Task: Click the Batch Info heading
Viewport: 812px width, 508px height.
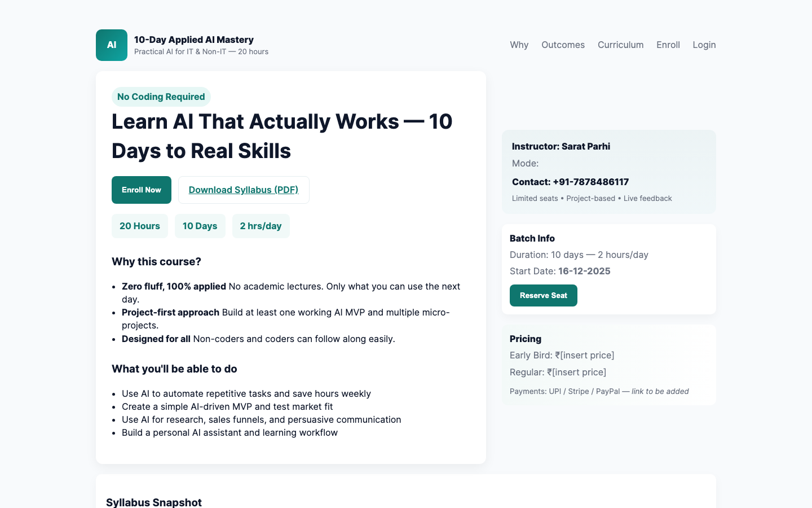Action: tap(532, 238)
